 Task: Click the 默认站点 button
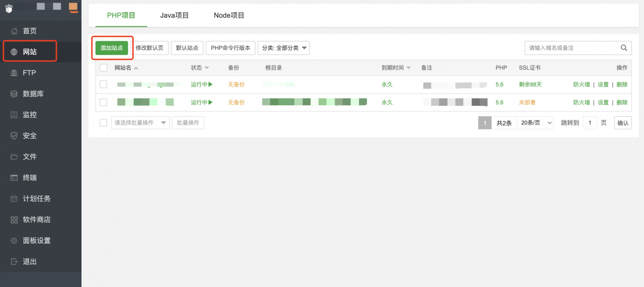pyautogui.click(x=187, y=48)
